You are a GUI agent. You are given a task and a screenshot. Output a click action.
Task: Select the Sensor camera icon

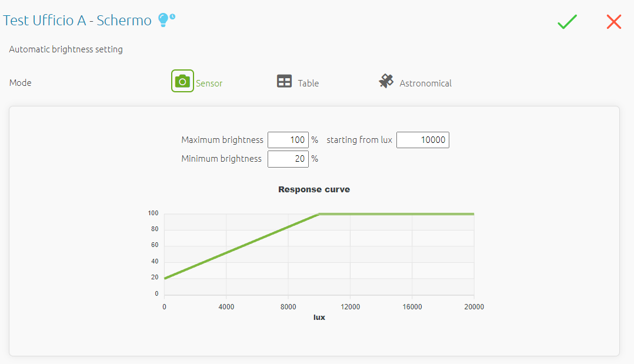click(x=182, y=81)
